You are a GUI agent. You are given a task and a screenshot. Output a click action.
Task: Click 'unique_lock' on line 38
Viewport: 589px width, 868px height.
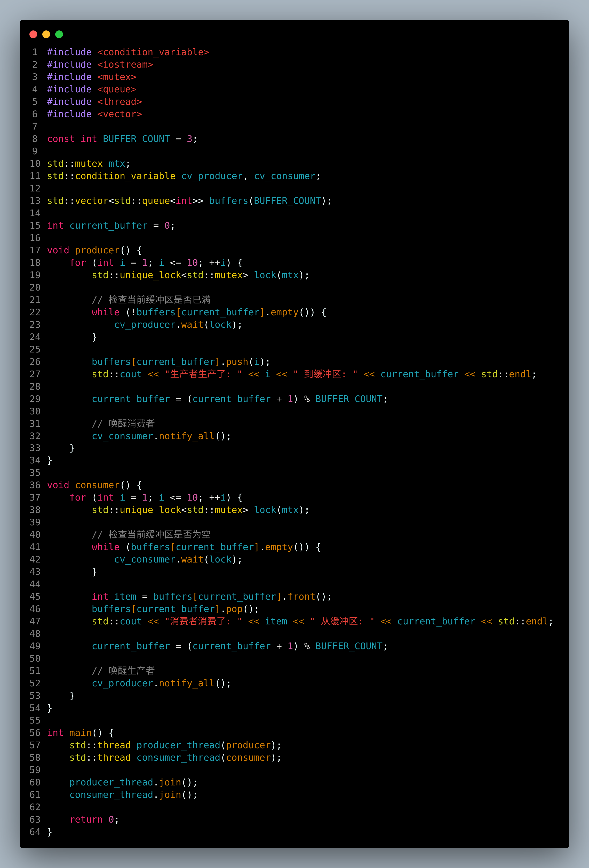click(x=150, y=510)
